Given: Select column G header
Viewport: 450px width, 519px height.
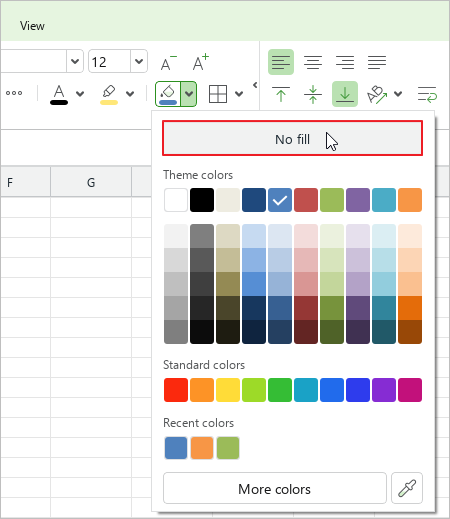Looking at the screenshot, I should pyautogui.click(x=91, y=182).
